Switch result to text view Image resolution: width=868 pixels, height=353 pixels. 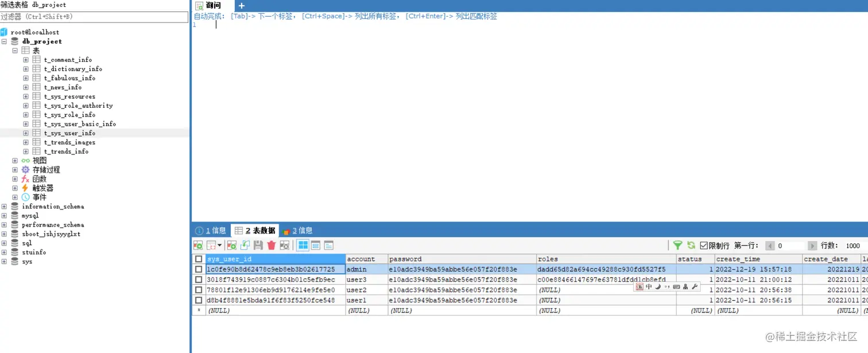pos(329,245)
